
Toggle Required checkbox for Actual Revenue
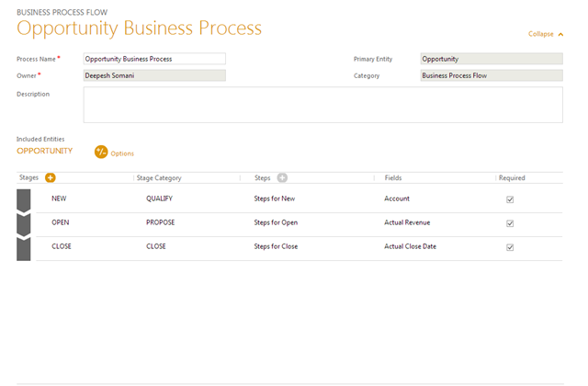pyautogui.click(x=510, y=223)
